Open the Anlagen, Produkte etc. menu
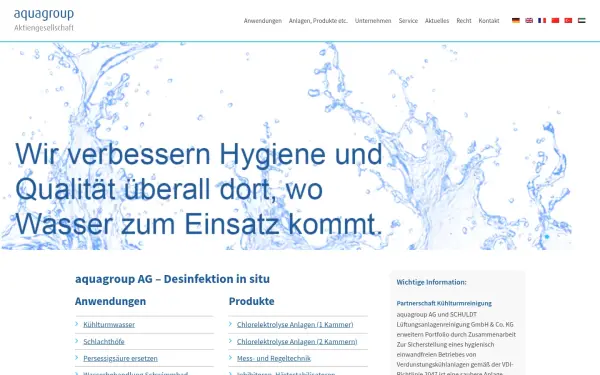The image size is (600, 375). 318,21
